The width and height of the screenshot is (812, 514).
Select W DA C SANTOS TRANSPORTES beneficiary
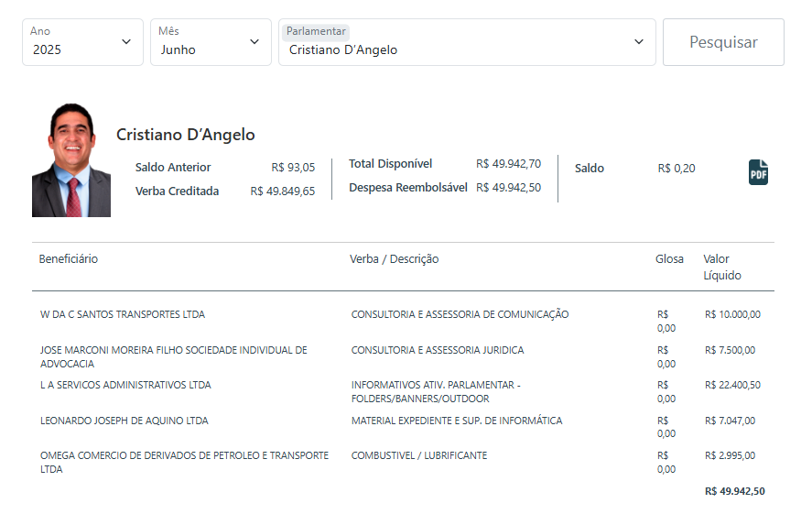point(123,314)
